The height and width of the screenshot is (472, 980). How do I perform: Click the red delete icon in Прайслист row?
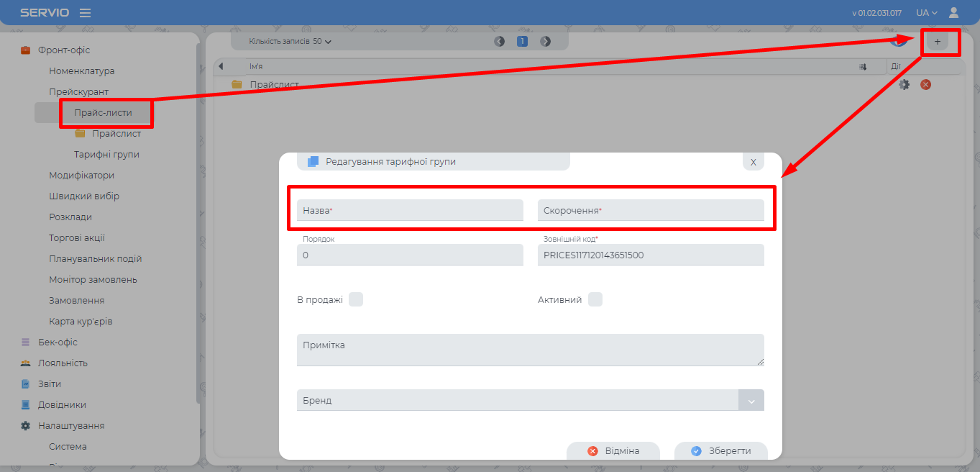point(926,84)
